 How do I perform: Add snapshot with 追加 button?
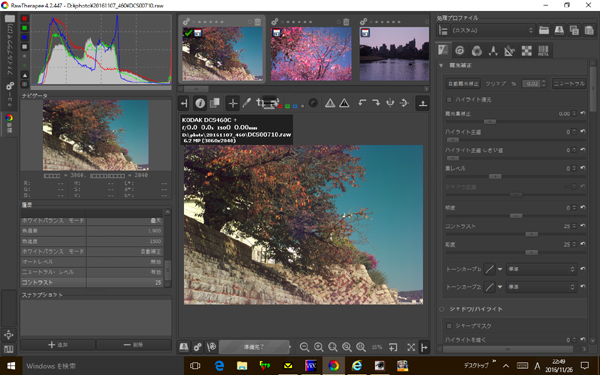pyautogui.click(x=58, y=345)
